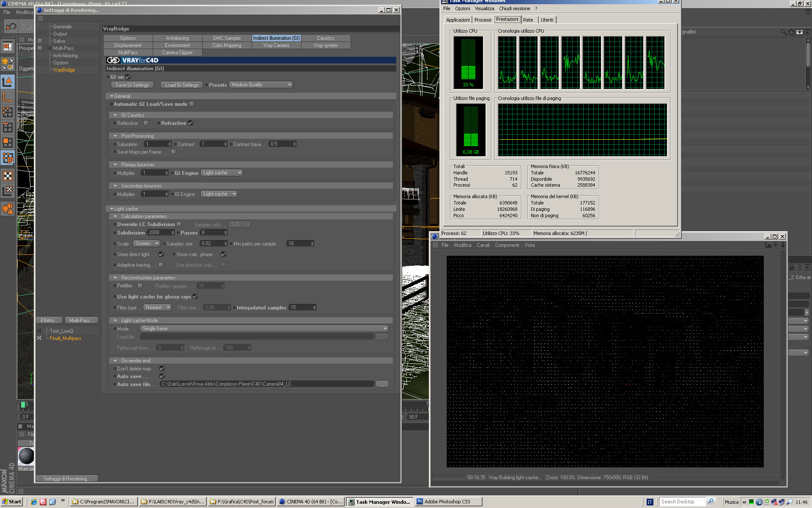Screen dimensions: 812x508
Task: Select VrayBridge in the settings tree
Action: coord(64,70)
